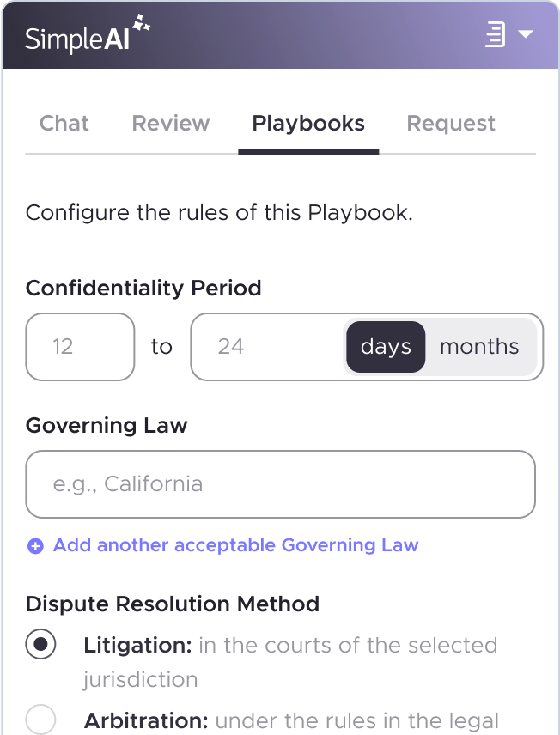The height and width of the screenshot is (735, 560).
Task: Click the plus icon beside the Governing Law link
Action: 34,545
